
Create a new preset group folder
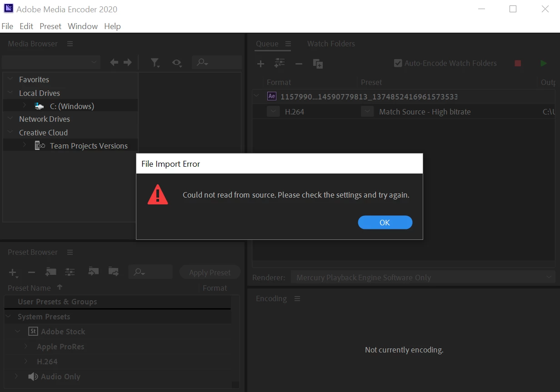51,272
